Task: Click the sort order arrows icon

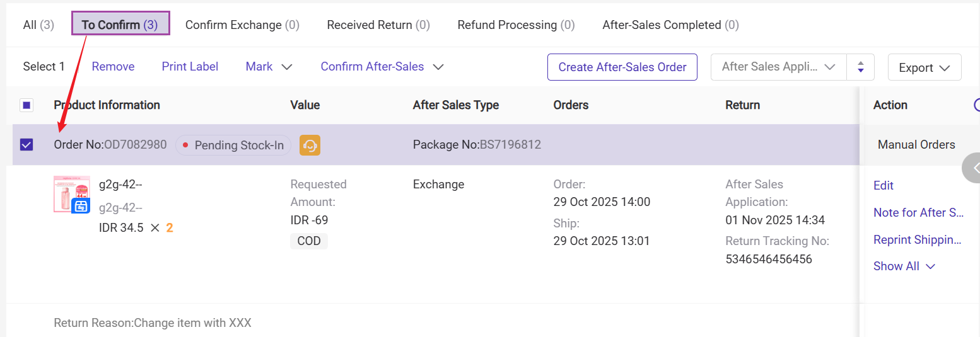Action: click(x=861, y=67)
